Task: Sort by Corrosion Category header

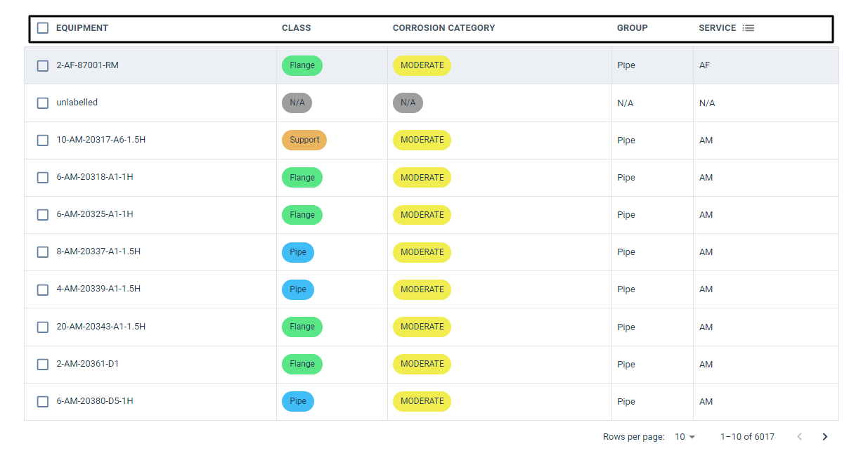Action: [x=443, y=28]
